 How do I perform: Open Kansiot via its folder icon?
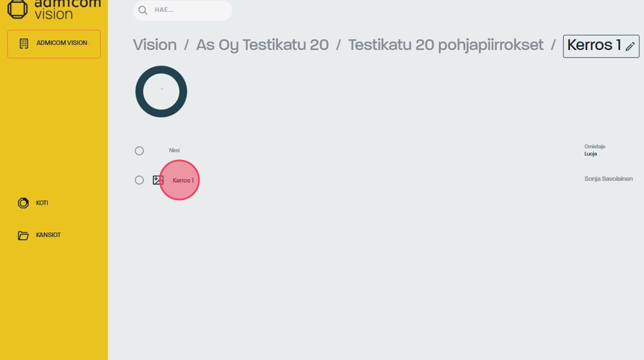pos(23,235)
